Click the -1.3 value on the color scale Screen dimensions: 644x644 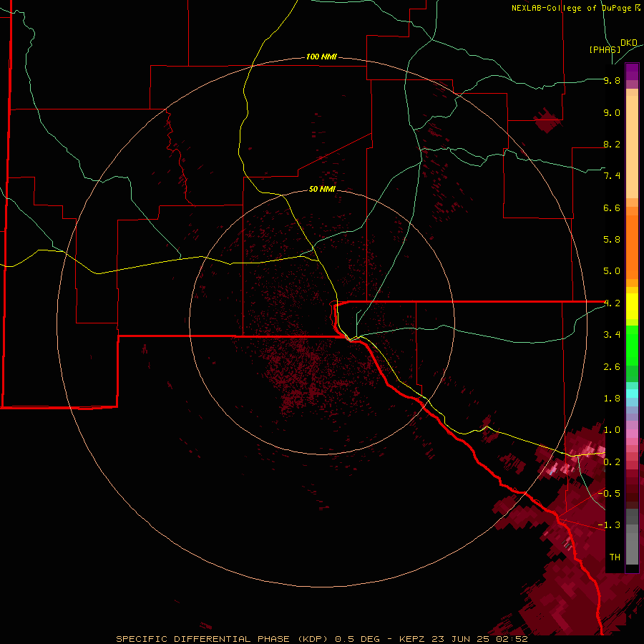pos(609,525)
